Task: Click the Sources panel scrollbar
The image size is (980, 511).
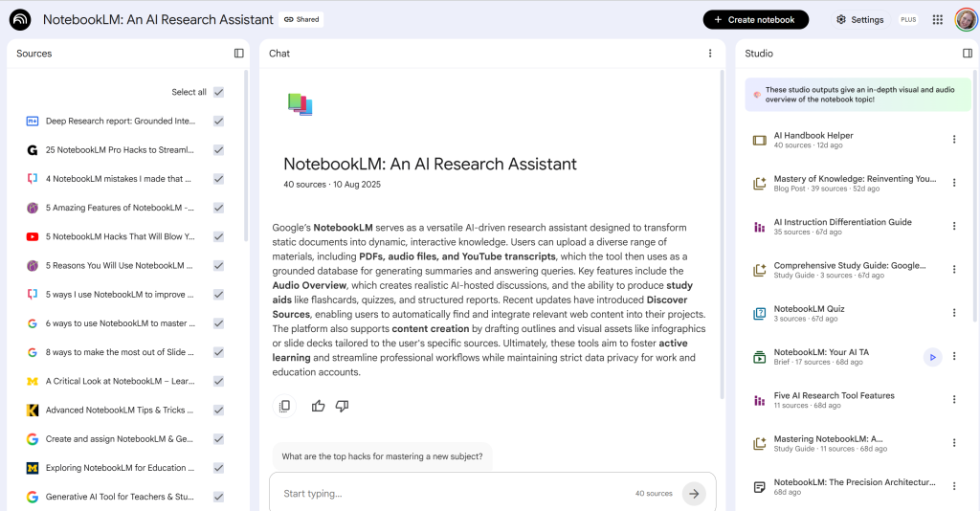Action: (x=246, y=156)
